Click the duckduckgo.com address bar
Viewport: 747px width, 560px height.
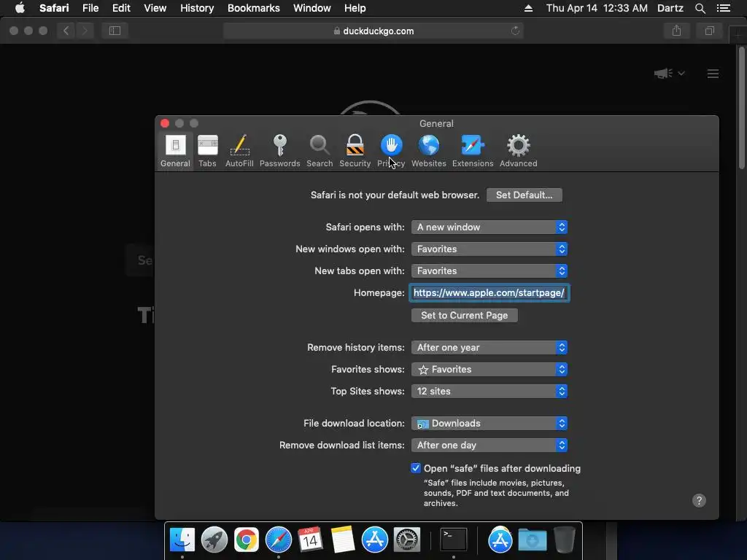click(373, 31)
